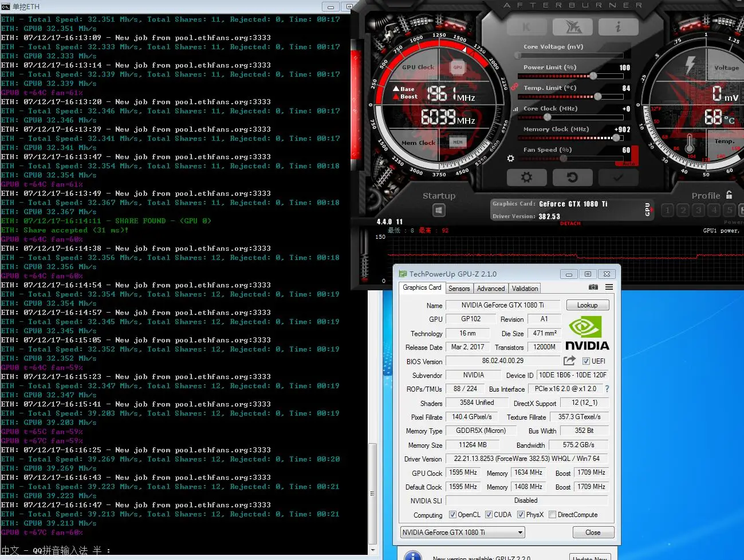Image resolution: width=744 pixels, height=560 pixels.
Task: Click the QQ拼音输入法 input method bar in console
Action: (56, 550)
